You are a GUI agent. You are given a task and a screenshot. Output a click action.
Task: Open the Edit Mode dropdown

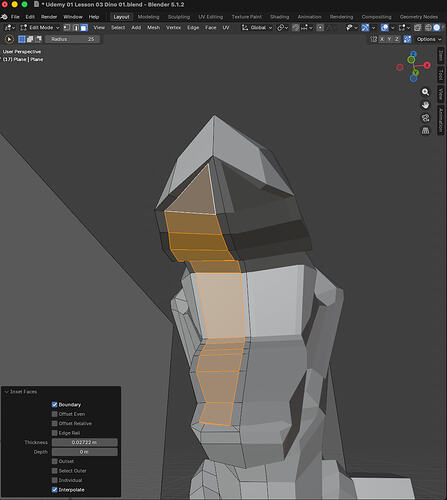tap(39, 28)
